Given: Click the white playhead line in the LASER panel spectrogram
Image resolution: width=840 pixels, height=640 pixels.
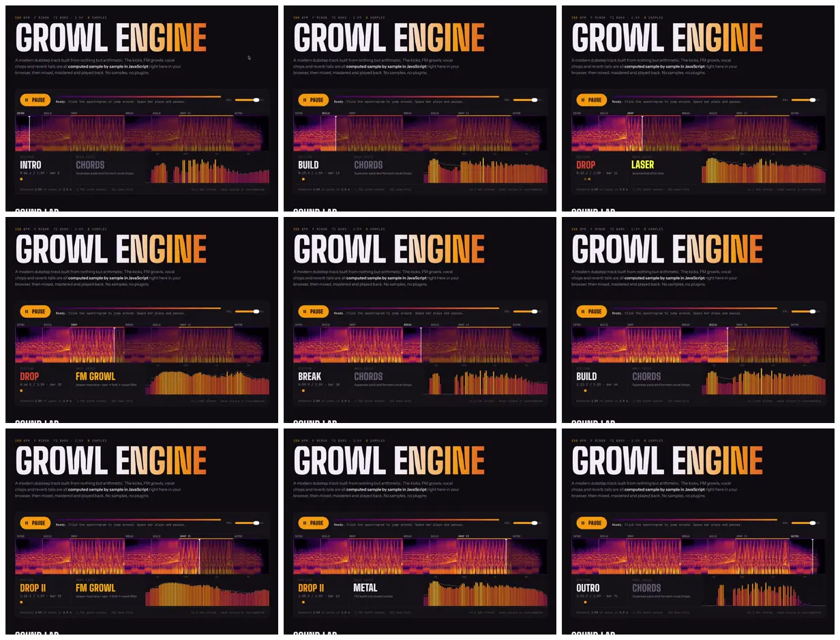Looking at the screenshot, I should pos(642,133).
